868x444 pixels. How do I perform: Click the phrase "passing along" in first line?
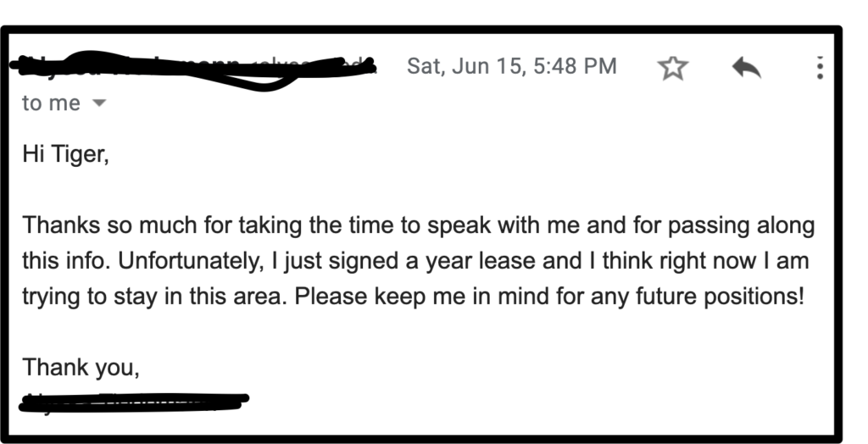[x=741, y=226]
